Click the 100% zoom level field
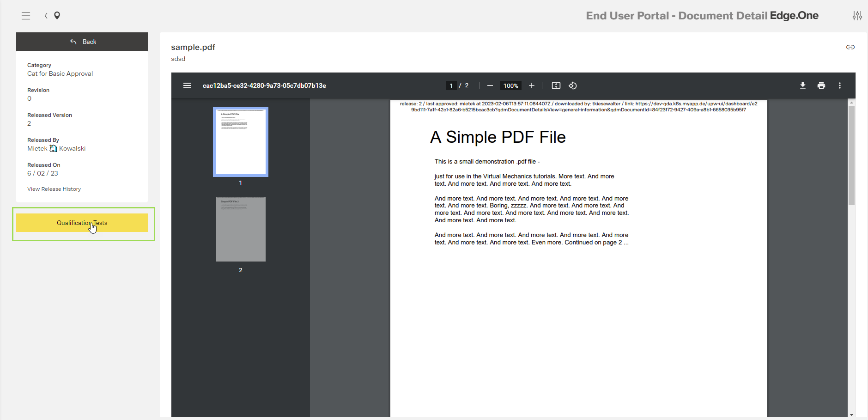The image size is (868, 420). pos(511,85)
